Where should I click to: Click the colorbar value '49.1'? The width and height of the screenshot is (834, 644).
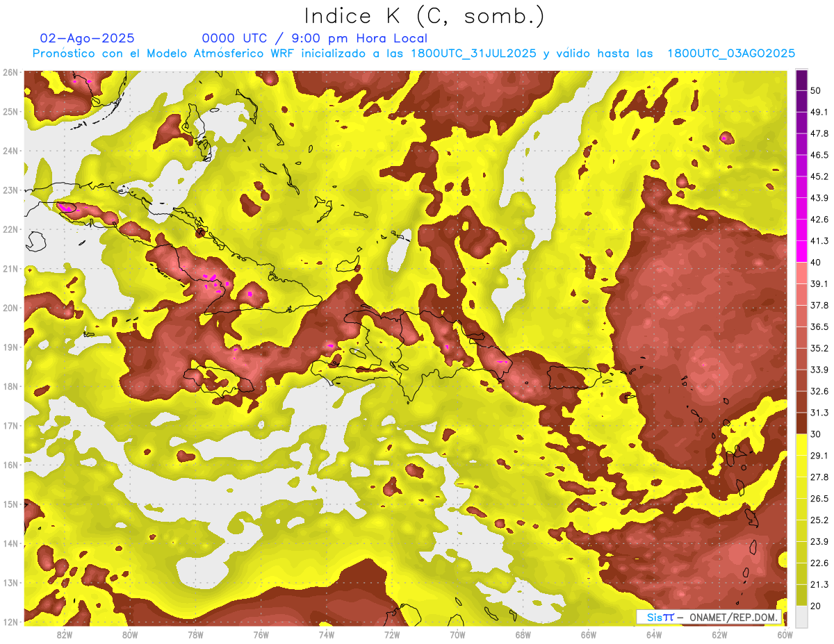(819, 112)
